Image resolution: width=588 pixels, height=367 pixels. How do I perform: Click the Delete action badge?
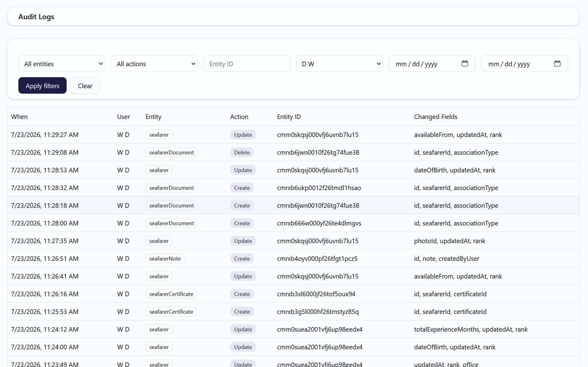pos(242,152)
